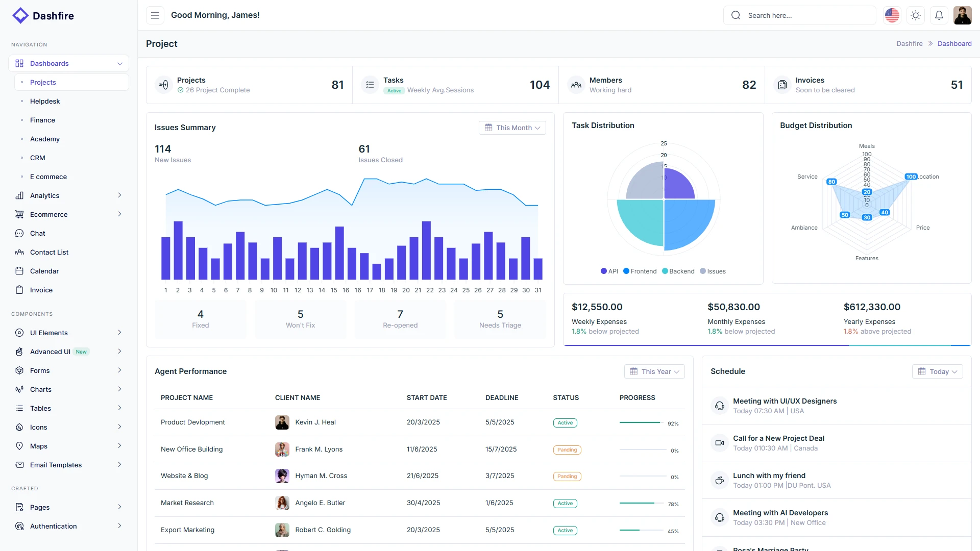Expand the Forms submenu arrow
The height and width of the screenshot is (551, 980).
(120, 370)
